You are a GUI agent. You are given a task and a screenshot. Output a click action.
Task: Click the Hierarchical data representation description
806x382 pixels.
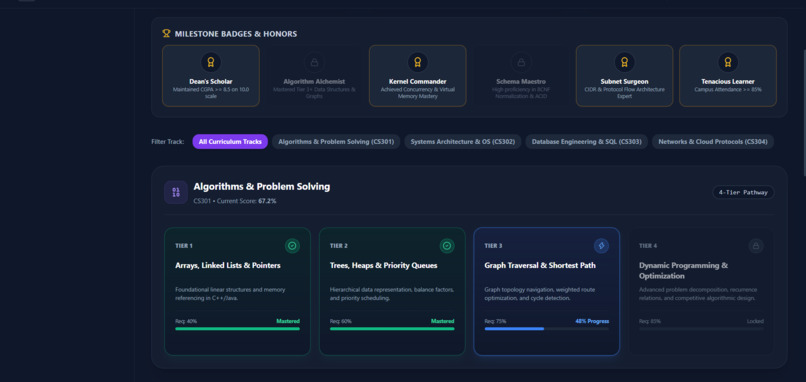(x=392, y=294)
